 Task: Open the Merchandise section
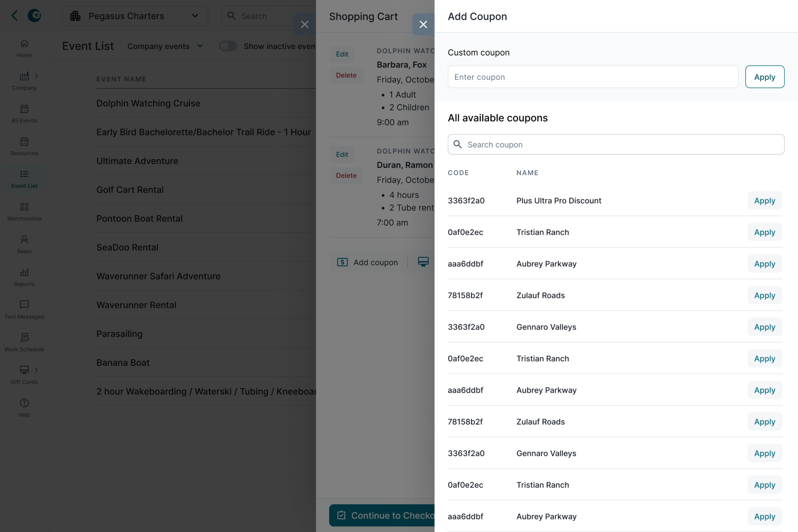[x=24, y=212]
